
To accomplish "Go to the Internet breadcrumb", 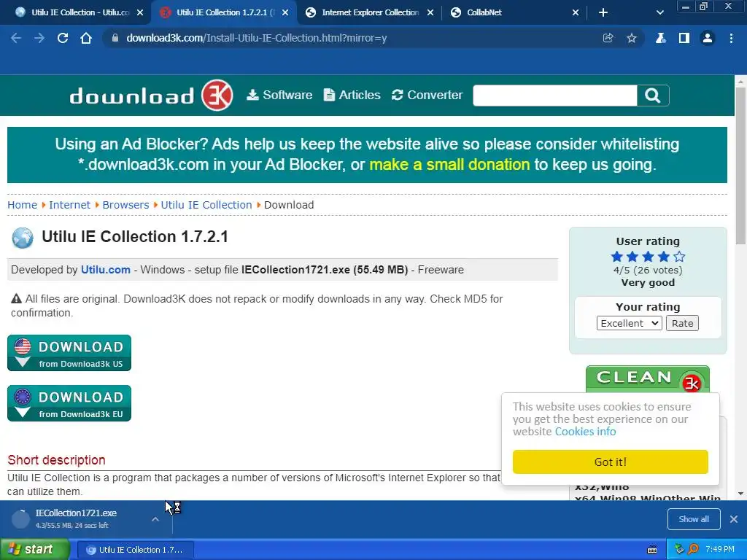I will pos(69,205).
